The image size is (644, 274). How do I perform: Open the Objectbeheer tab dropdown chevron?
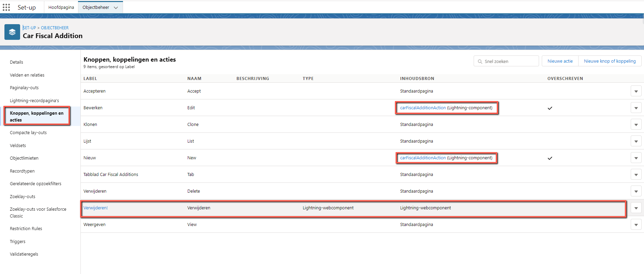116,7
